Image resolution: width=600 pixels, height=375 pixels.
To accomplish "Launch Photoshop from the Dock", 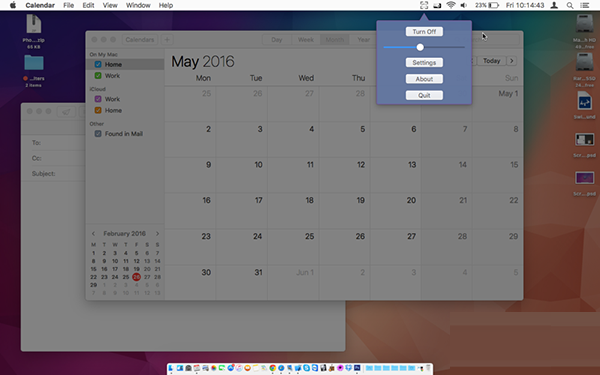I will click(x=357, y=368).
